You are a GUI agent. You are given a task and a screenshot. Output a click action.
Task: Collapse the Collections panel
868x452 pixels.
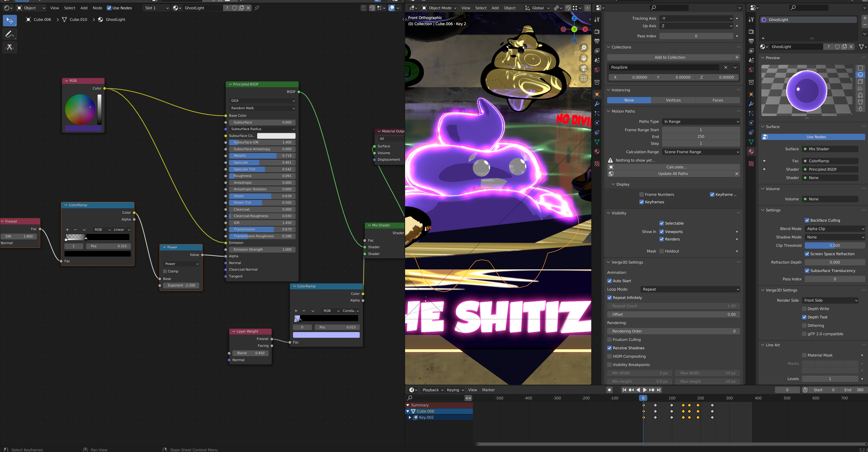pos(609,47)
